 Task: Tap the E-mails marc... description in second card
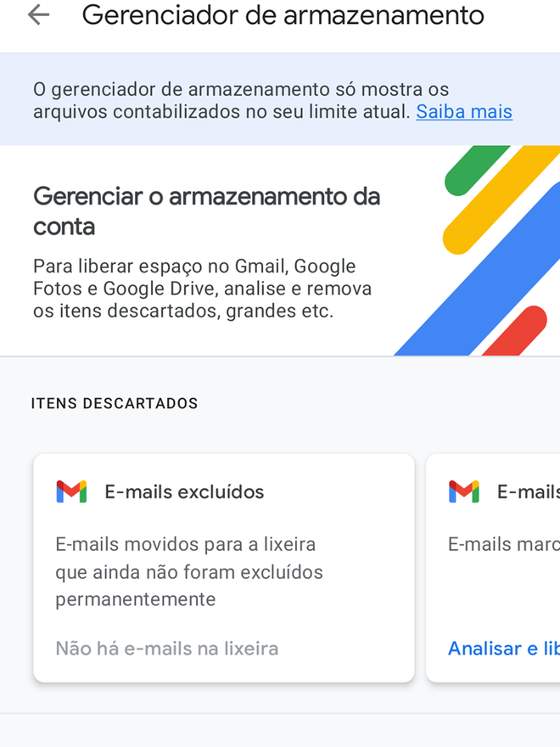[504, 544]
